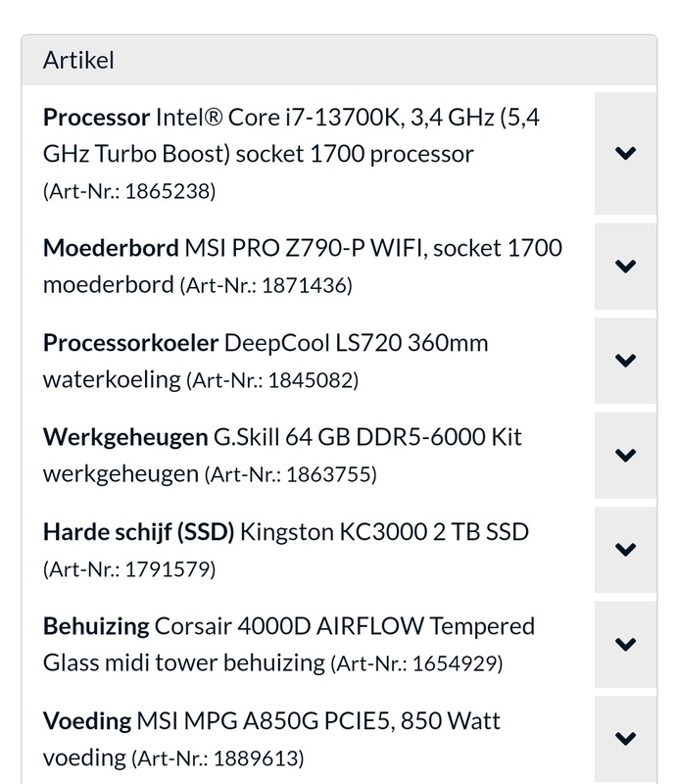Expand the Werkgeheugen row chevron
This screenshot has width=678, height=784.
pyautogui.click(x=625, y=455)
